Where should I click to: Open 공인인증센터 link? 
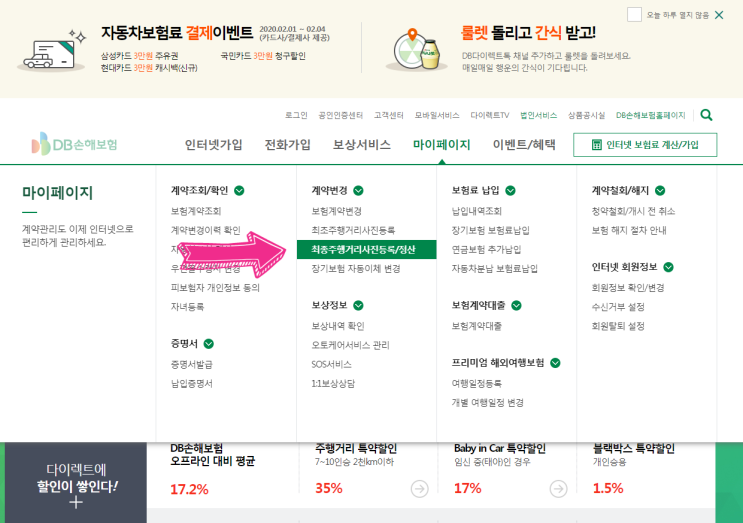pos(341,115)
